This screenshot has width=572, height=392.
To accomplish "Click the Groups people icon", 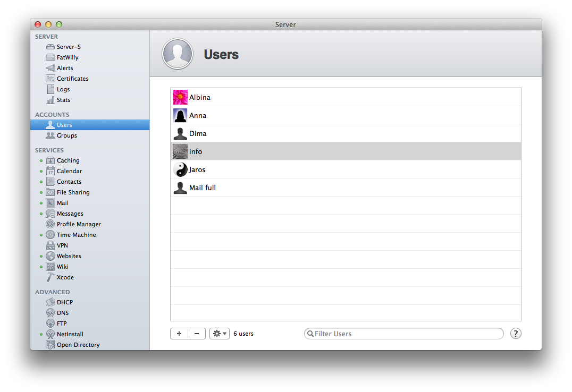I will tap(51, 135).
